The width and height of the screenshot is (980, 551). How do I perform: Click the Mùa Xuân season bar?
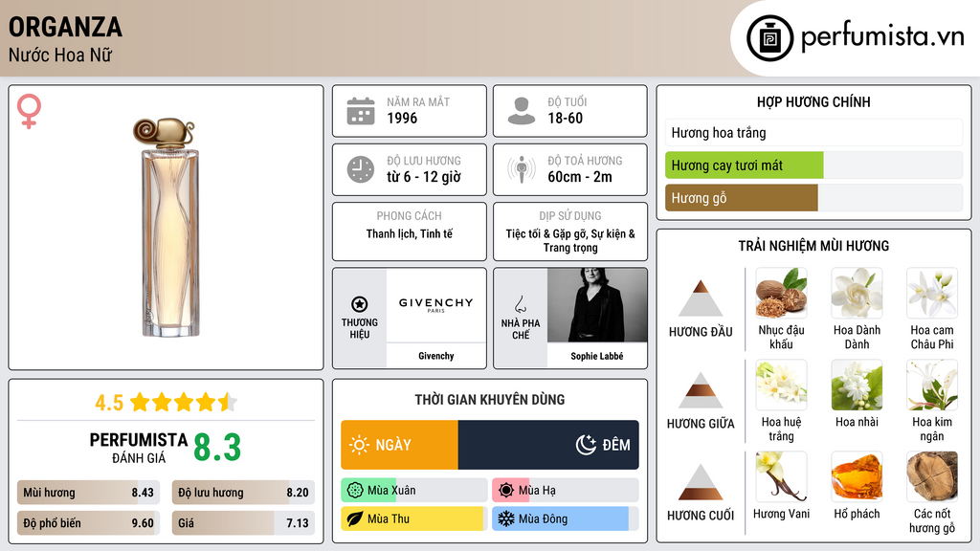[413, 491]
